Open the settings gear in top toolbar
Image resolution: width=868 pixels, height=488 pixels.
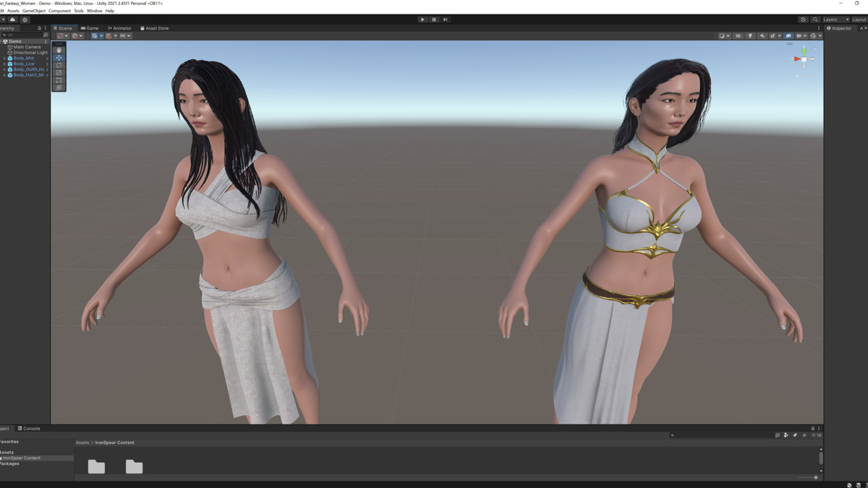coord(25,20)
